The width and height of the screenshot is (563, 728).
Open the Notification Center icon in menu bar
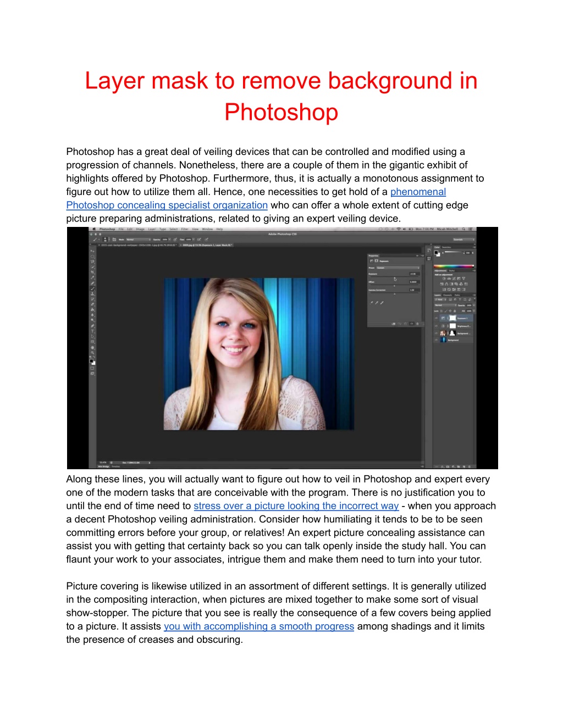(470, 229)
